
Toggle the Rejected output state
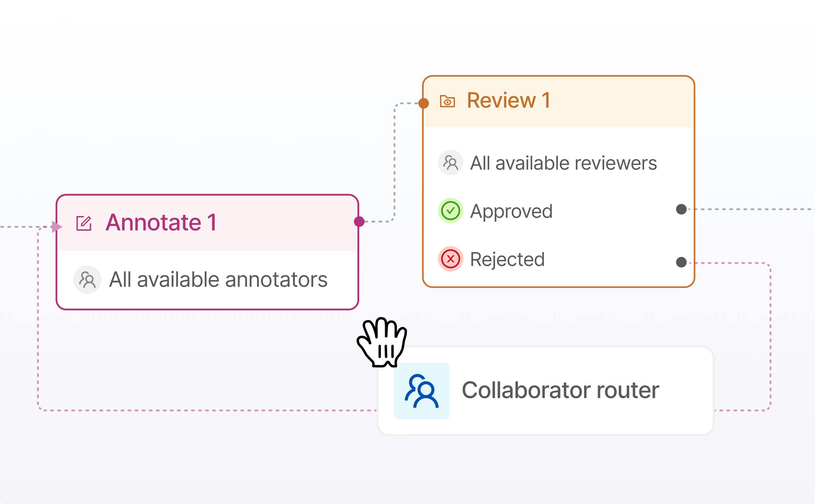pyautogui.click(x=508, y=260)
